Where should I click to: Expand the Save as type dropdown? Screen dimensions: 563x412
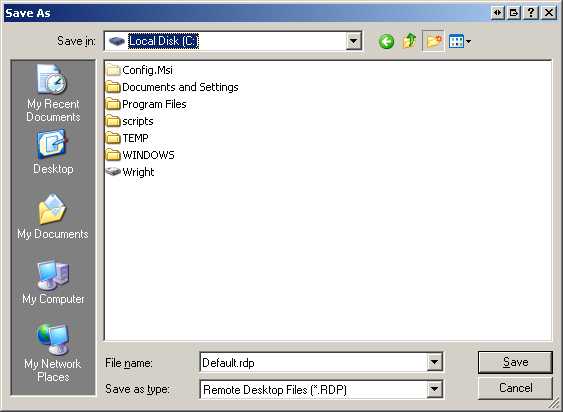point(434,389)
